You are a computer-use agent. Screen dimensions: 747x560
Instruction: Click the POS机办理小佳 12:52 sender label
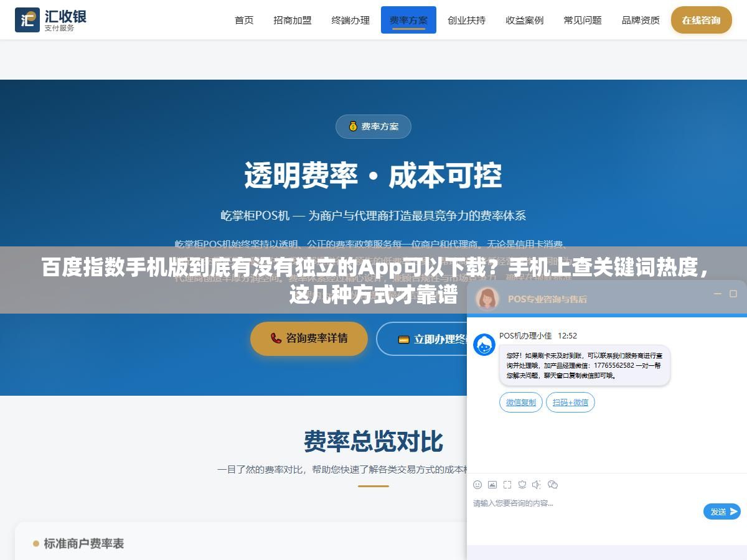(538, 336)
